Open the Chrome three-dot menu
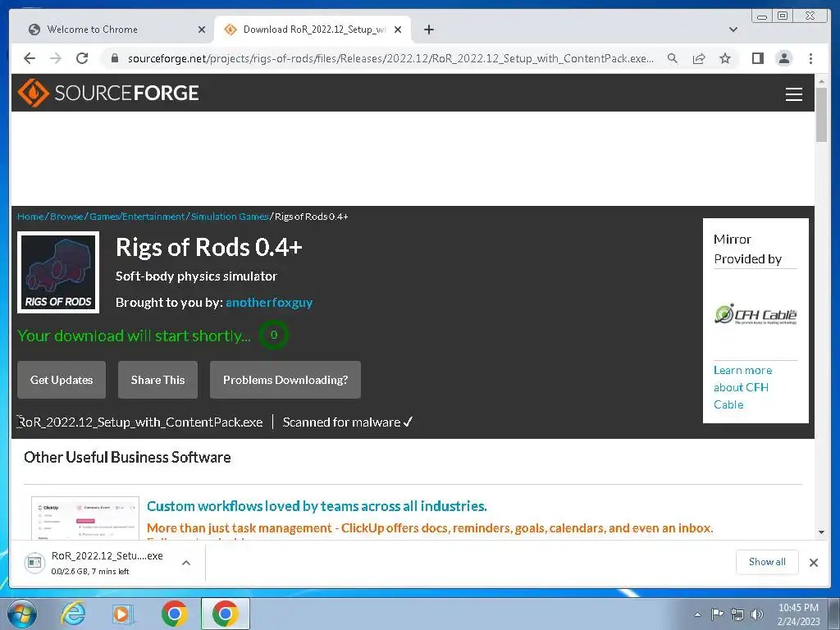The width and height of the screenshot is (840, 630). [x=810, y=58]
